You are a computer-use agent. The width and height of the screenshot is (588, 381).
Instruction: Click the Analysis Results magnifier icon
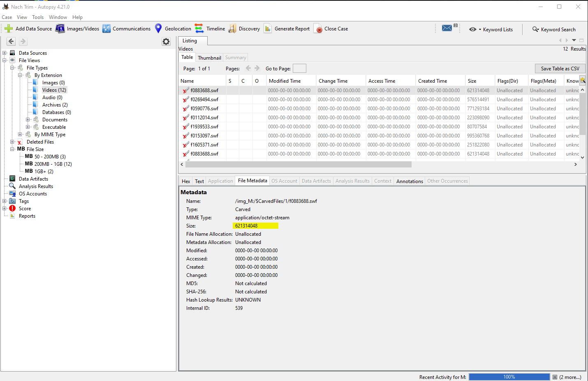[12, 186]
